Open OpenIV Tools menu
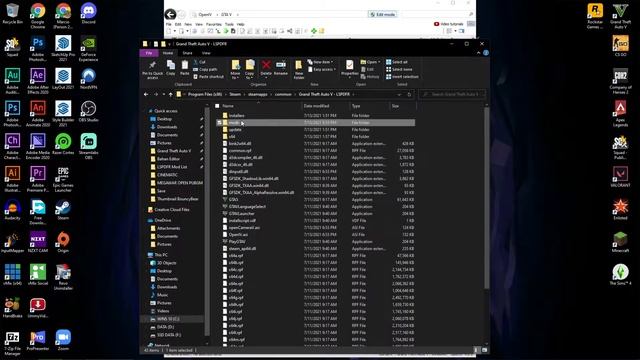640x360 pixels. 229,24
